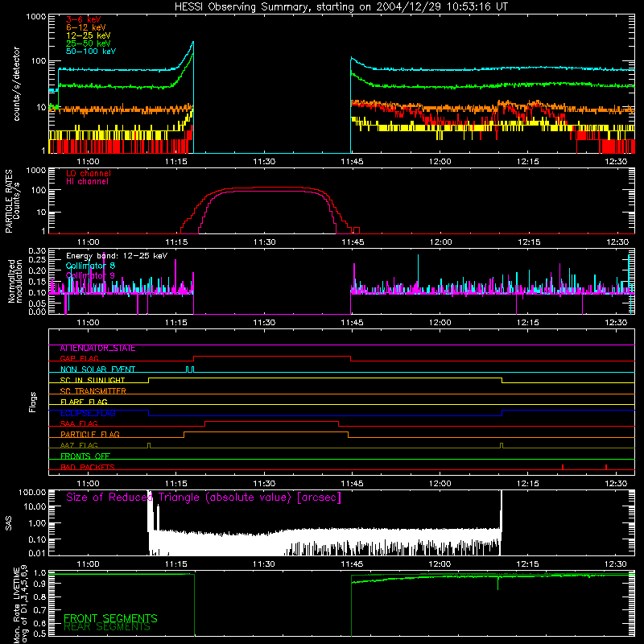Select the 50-100 keV legend label

point(91,52)
